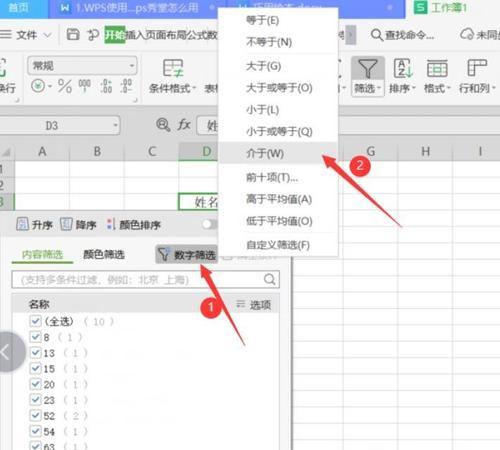Image resolution: width=500 pixels, height=450 pixels.
Task: Choose Top Ten 前十项(T)...
Action: pos(278,177)
